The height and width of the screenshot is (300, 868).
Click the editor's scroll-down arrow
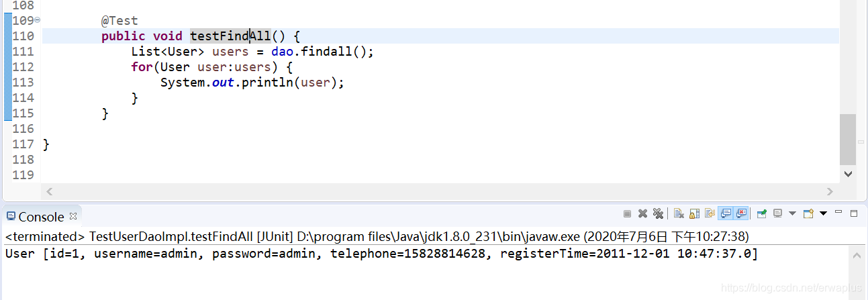[848, 173]
